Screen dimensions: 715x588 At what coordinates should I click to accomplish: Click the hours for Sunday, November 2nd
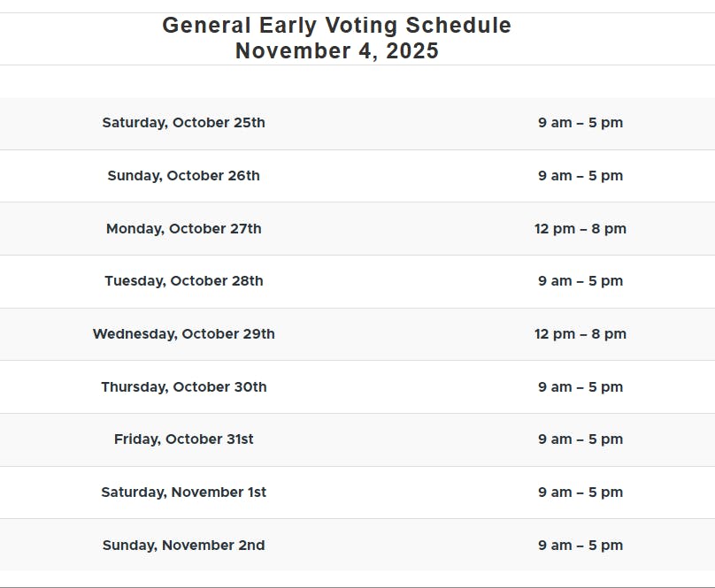(580, 546)
